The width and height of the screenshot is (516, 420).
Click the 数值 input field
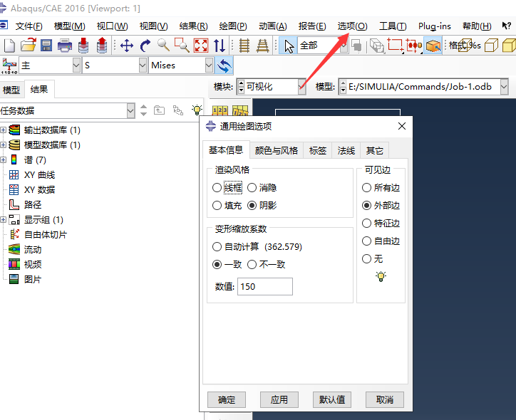265,287
